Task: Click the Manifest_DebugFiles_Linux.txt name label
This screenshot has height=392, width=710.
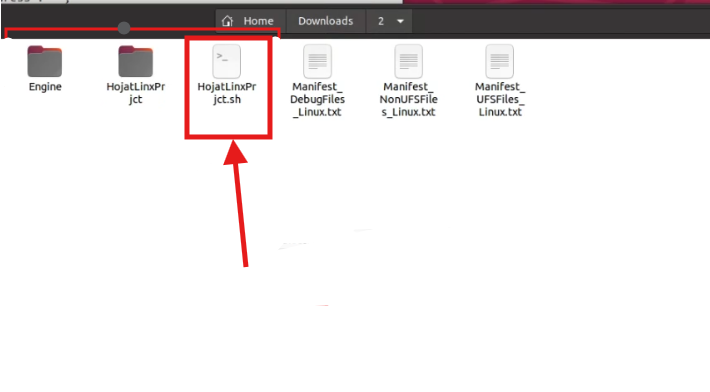Action: click(x=317, y=99)
